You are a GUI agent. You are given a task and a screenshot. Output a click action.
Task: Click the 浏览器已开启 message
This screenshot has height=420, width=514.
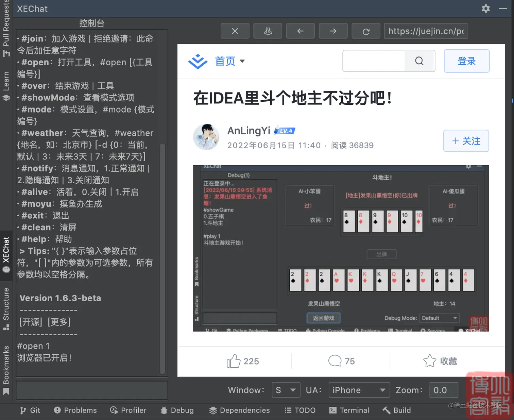(45, 358)
